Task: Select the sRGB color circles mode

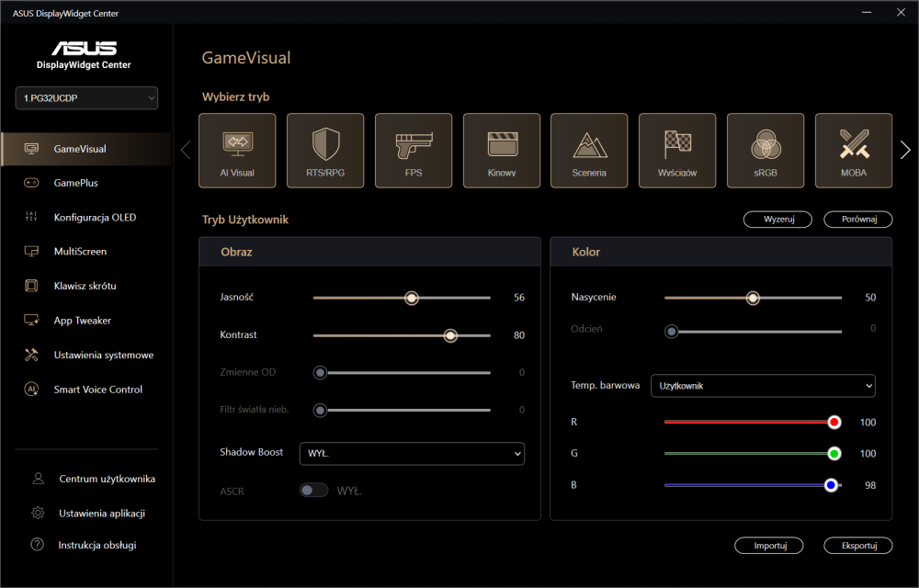Action: coord(766,151)
